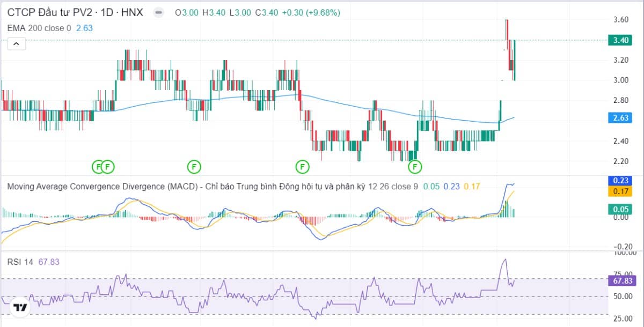This screenshot has height=327, width=644.
Task: Select the third green F event marker
Action: pos(194,167)
